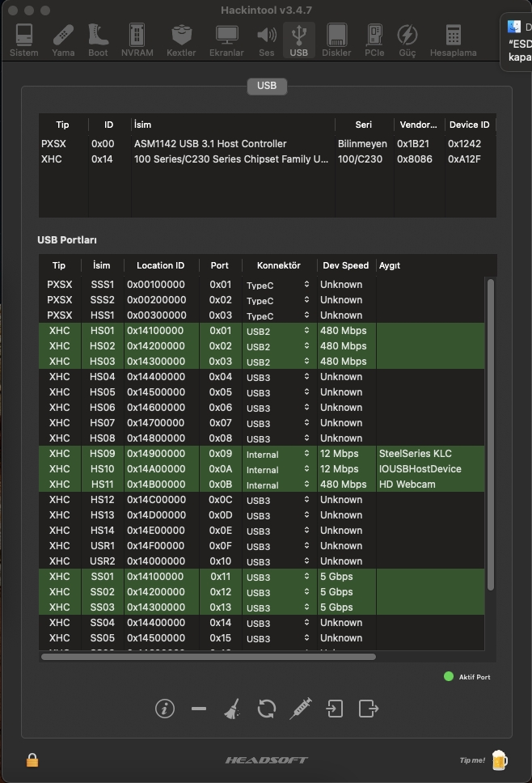Click the minus remove port icon

point(199,709)
